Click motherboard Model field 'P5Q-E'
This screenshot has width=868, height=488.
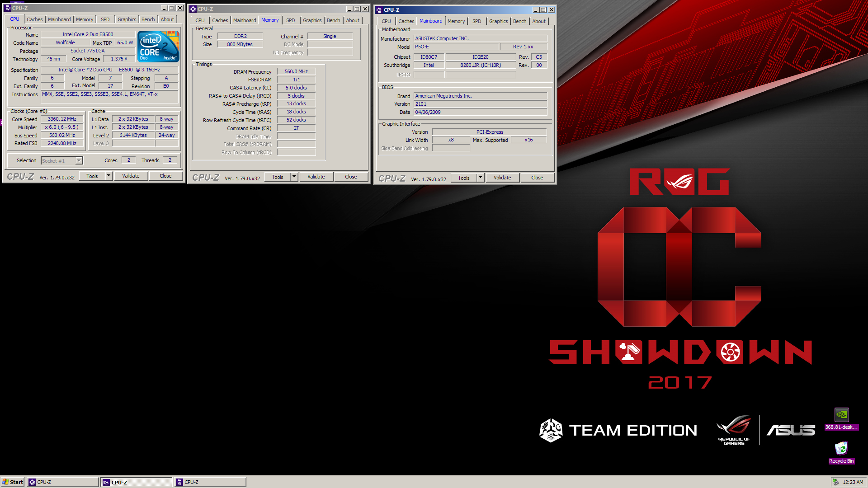(456, 47)
